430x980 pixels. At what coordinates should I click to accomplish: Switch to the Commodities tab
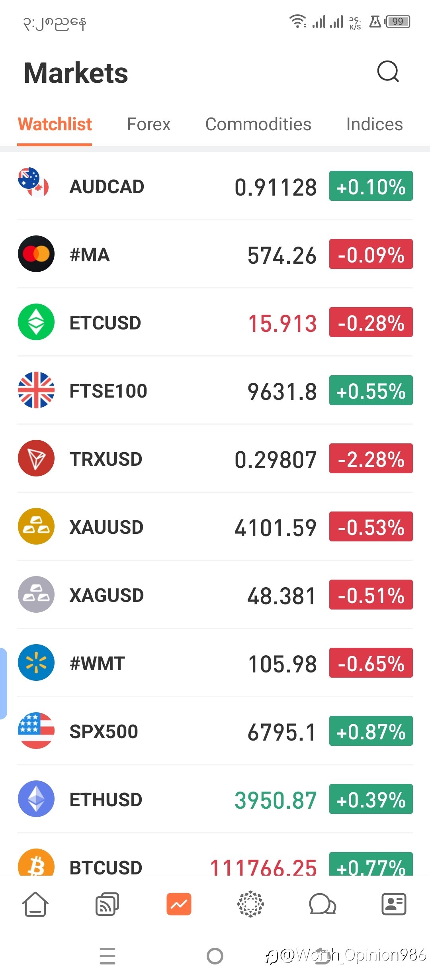(258, 124)
